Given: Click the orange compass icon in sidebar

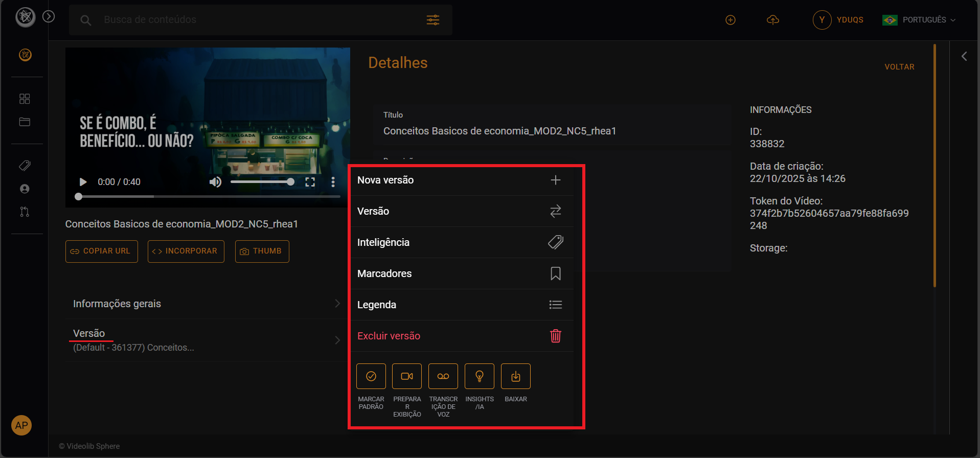Looking at the screenshot, I should 25,55.
